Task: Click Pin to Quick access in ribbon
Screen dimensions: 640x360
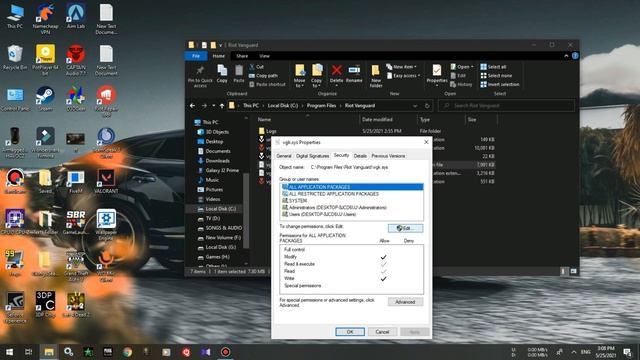Action: pos(200,76)
